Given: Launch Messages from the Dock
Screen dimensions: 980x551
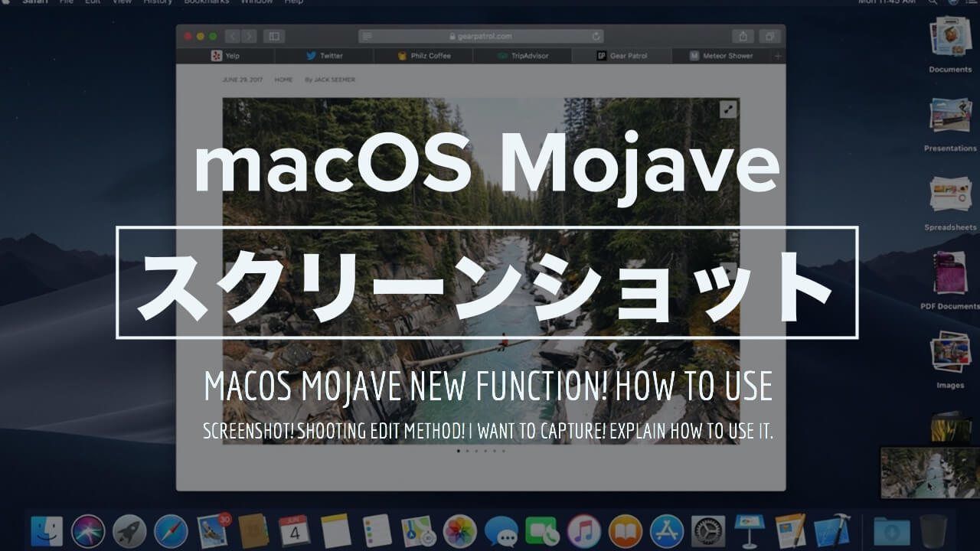Looking at the screenshot, I should pos(501,530).
